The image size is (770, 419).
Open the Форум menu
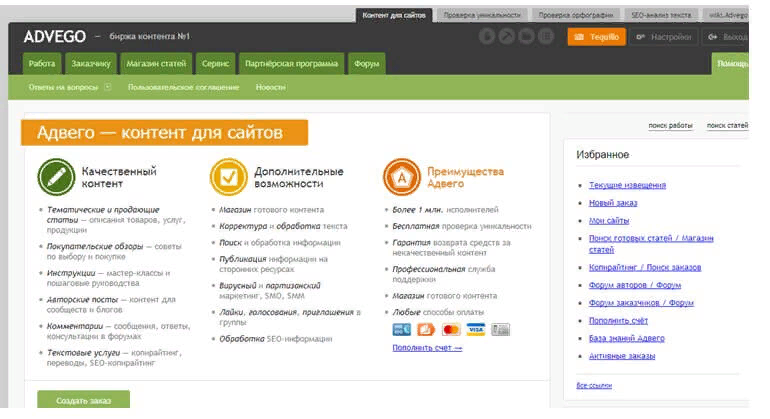tap(366, 64)
